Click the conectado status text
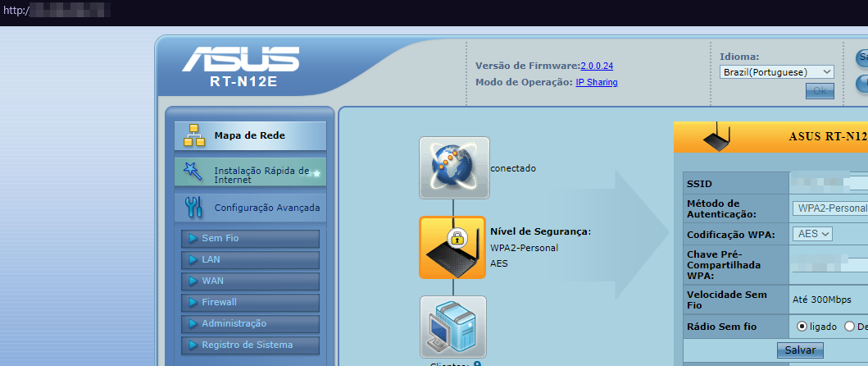Image resolution: width=868 pixels, height=366 pixels. pyautogui.click(x=513, y=168)
